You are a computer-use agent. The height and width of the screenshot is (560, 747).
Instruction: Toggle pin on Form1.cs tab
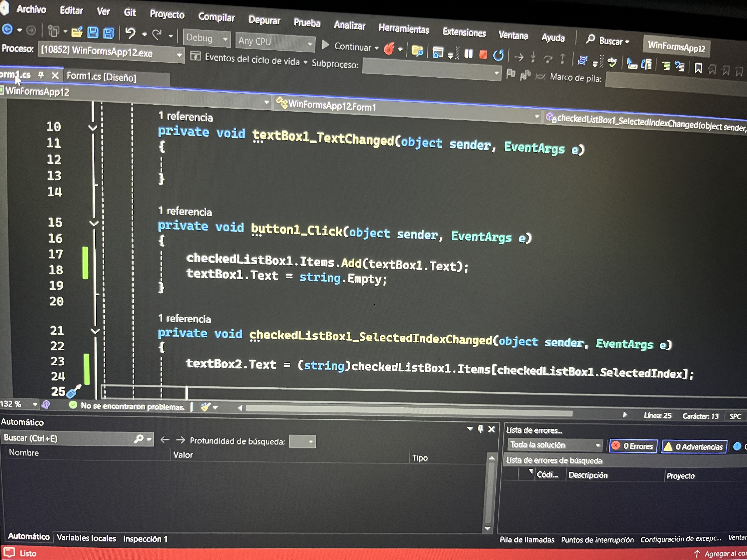pos(41,75)
